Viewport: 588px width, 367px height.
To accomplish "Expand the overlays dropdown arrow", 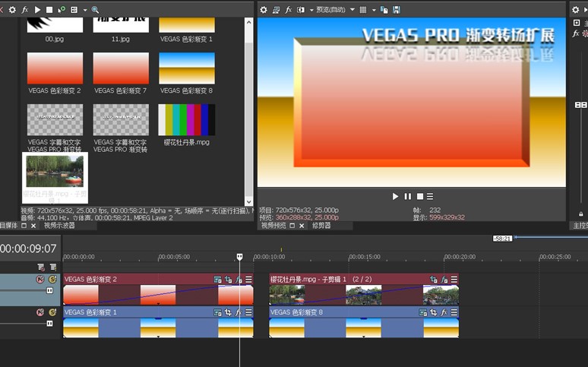I will pyautogui.click(x=374, y=10).
